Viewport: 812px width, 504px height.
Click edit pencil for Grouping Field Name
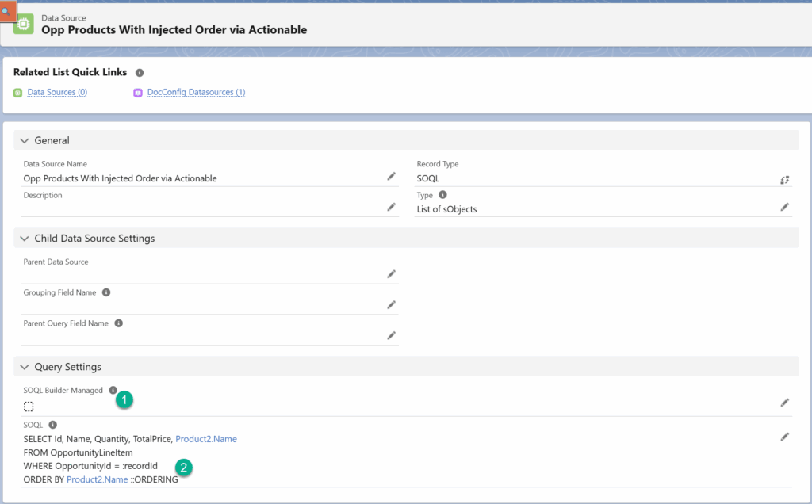point(391,304)
